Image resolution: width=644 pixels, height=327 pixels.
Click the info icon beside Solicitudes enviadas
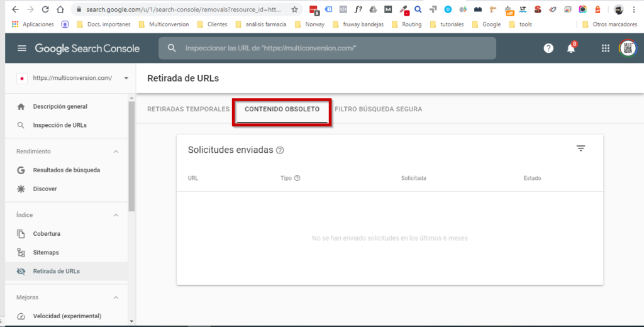point(280,150)
